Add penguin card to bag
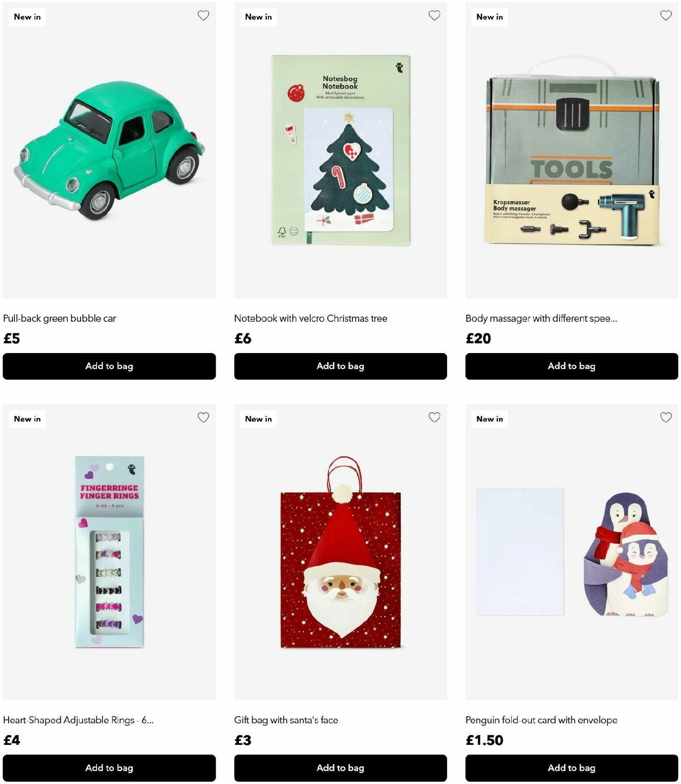 pos(571,768)
